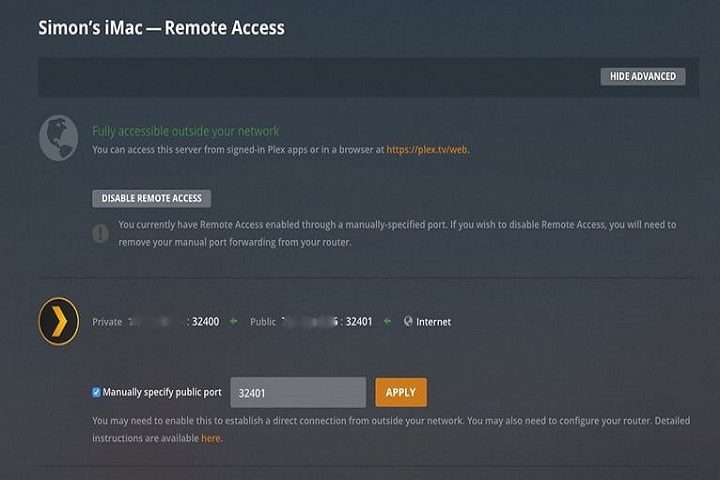Click the exclamation info icon
Image resolution: width=720 pixels, height=480 pixels.
tap(100, 233)
